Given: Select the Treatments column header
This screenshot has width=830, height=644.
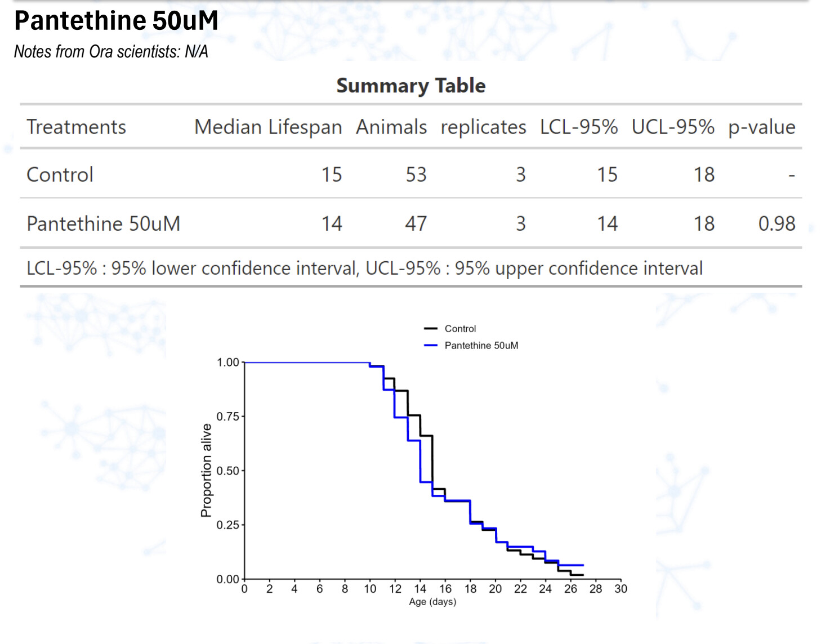Looking at the screenshot, I should click(x=76, y=127).
